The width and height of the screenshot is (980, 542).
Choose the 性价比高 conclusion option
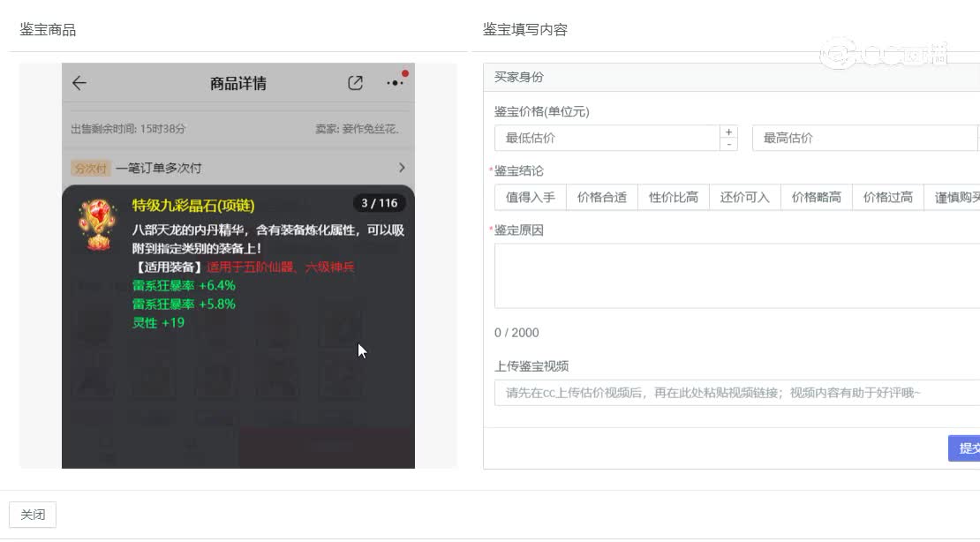pos(673,198)
